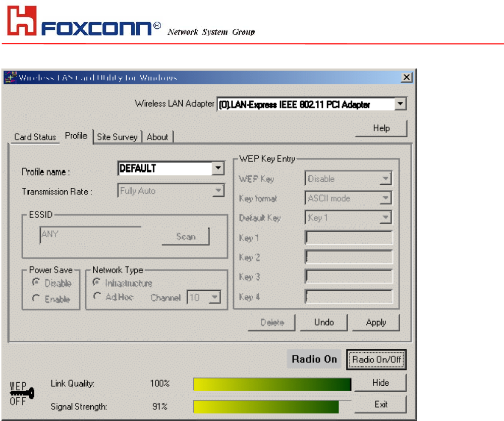
Task: Click the Key 2 input field
Action: coord(349,257)
